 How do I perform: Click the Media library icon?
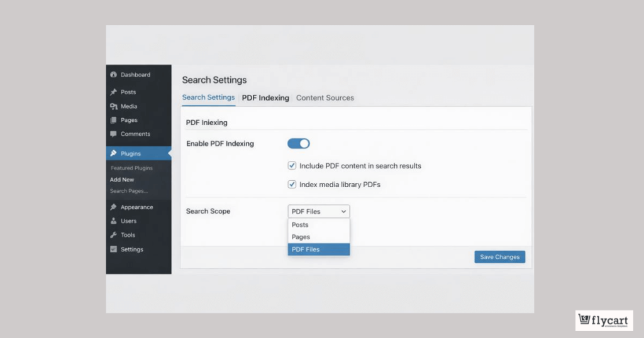(x=113, y=106)
